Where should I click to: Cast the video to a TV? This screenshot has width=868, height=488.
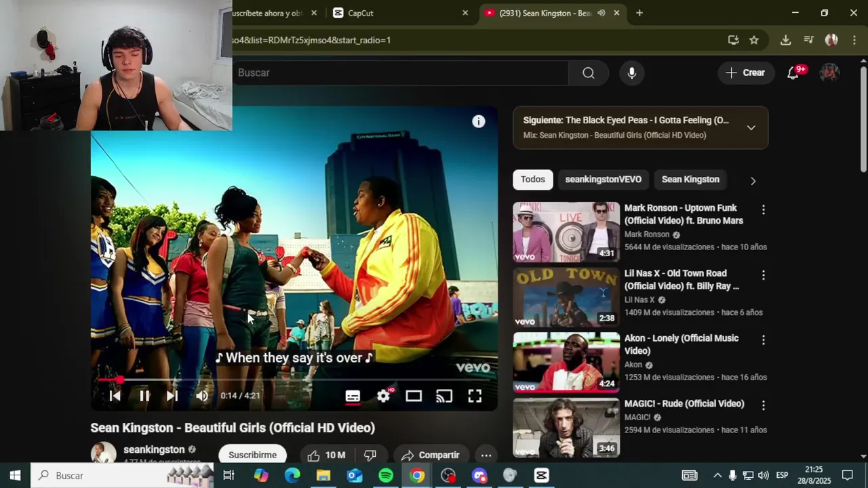tap(444, 396)
